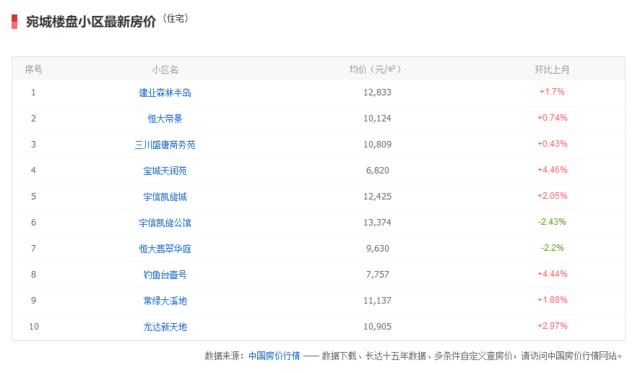This screenshot has width=640, height=373.
Task: Click the +0.74% change value
Action: 552,118
